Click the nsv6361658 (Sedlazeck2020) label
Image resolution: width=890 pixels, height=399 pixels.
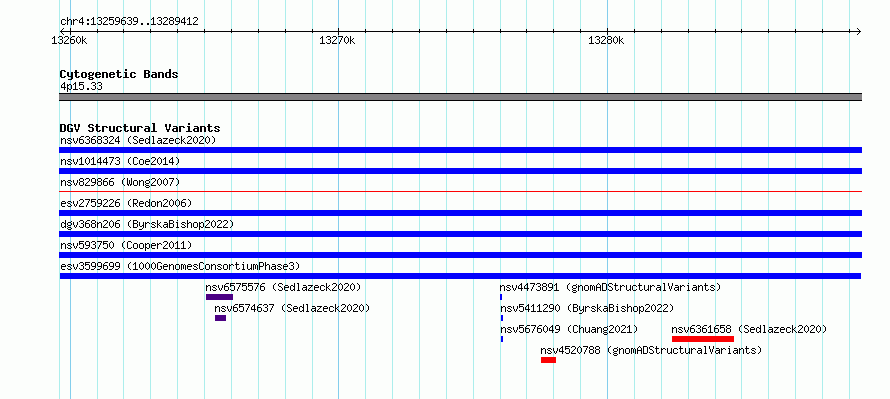click(x=749, y=329)
